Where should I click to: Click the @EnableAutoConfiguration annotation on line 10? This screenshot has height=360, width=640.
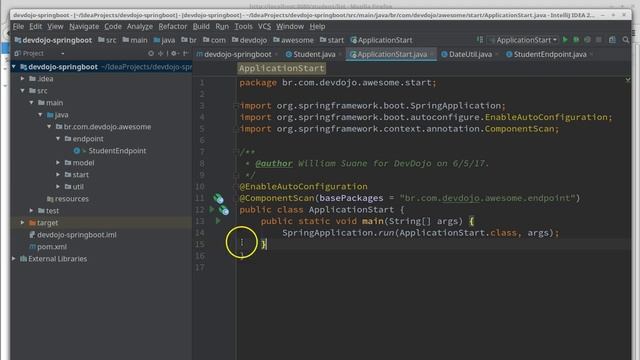(x=303, y=187)
